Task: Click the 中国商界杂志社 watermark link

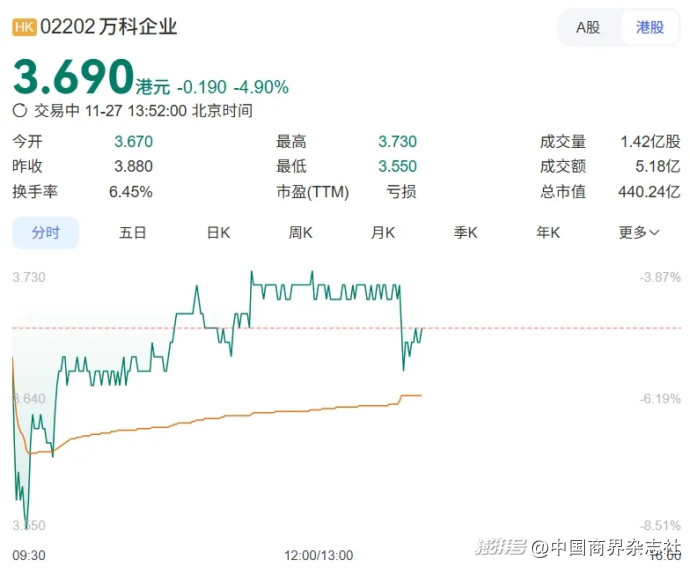Action: [605, 546]
